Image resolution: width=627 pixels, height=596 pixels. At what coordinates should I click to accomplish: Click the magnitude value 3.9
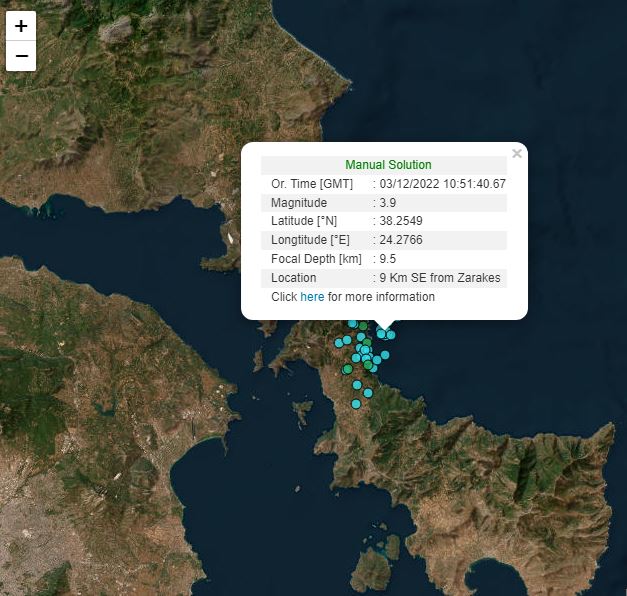(x=388, y=203)
